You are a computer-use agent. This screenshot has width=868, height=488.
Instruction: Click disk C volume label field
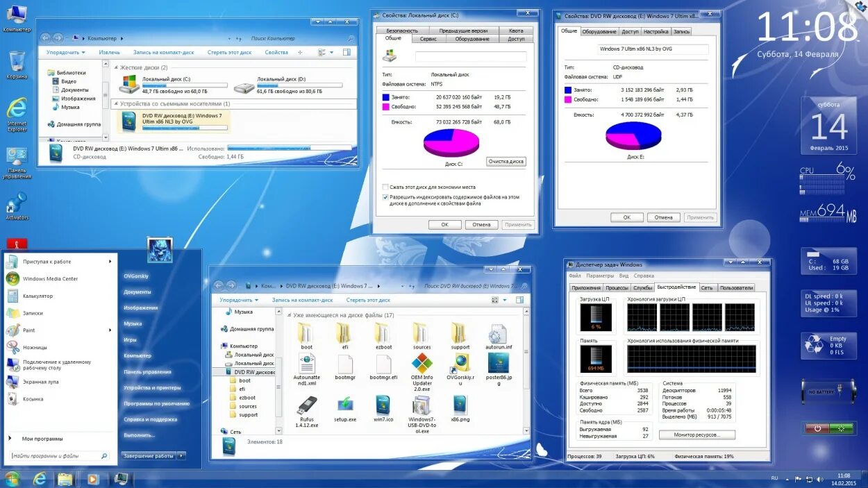coord(471,56)
